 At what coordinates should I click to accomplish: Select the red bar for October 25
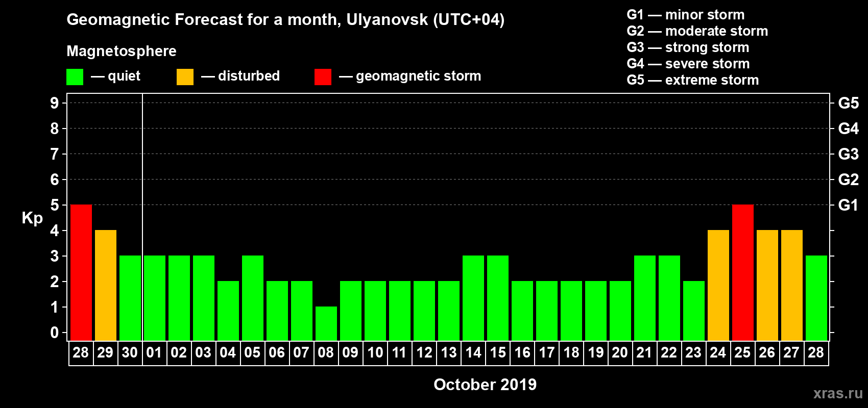(743, 272)
